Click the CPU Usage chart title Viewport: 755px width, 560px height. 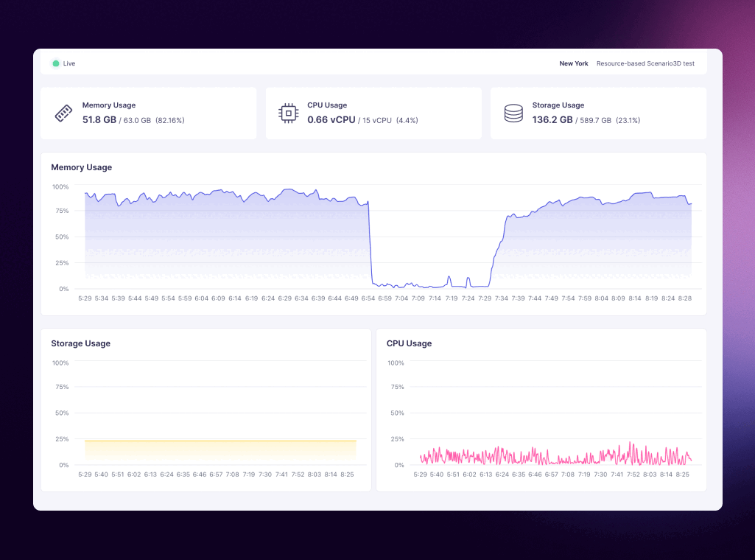tap(409, 343)
